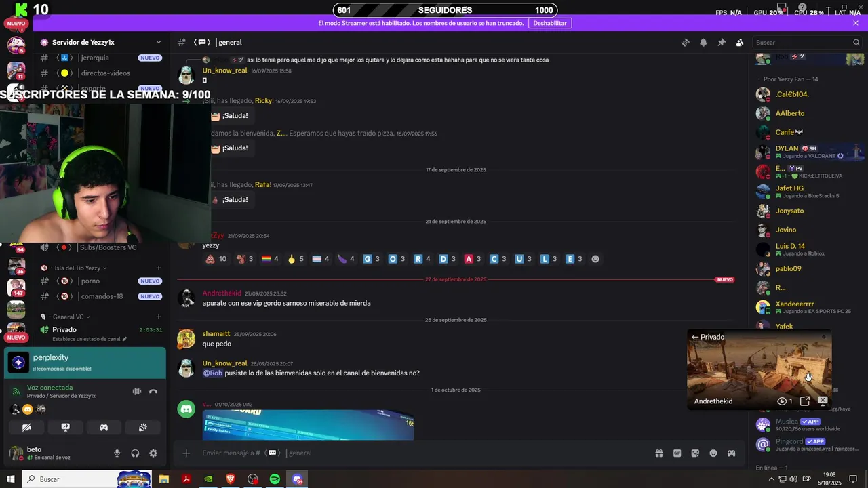Open the sticker picker
868x488 pixels.
tap(695, 453)
